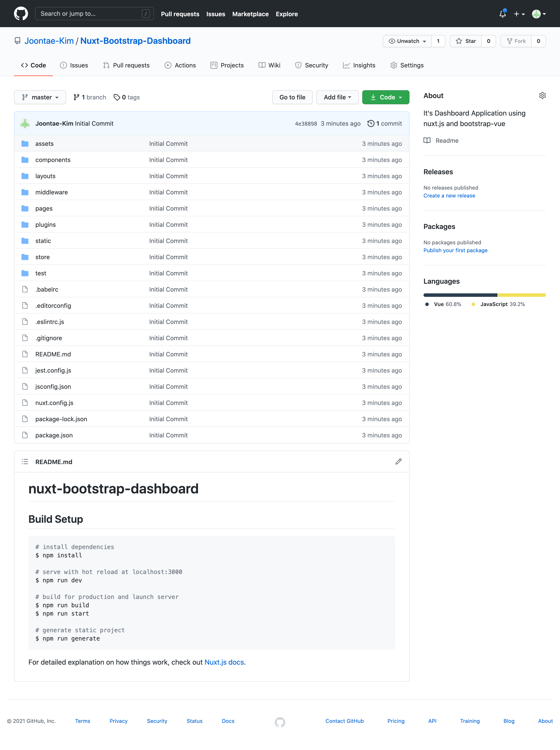560x750 pixels.
Task: Open the package-lock.json file
Action: tap(61, 419)
